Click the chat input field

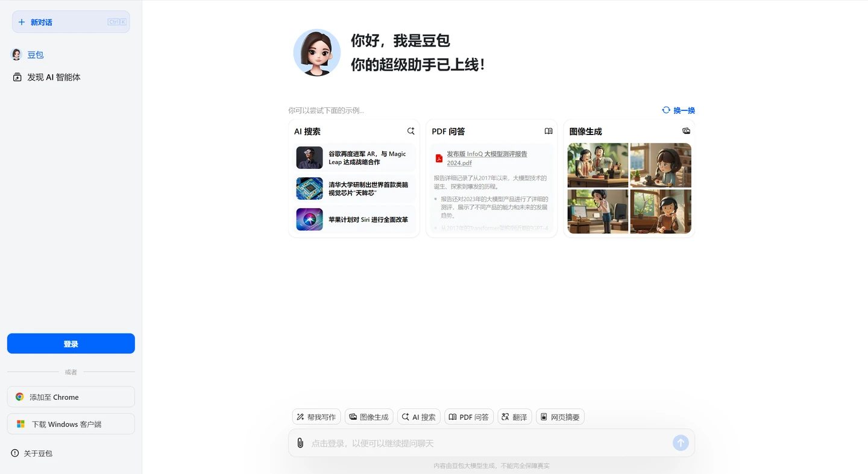point(482,442)
